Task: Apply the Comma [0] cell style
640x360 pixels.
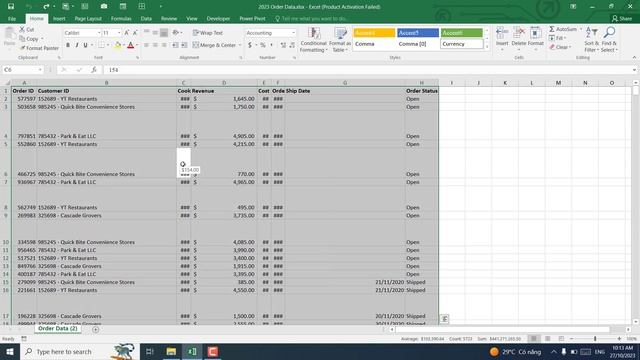Action: click(x=418, y=44)
